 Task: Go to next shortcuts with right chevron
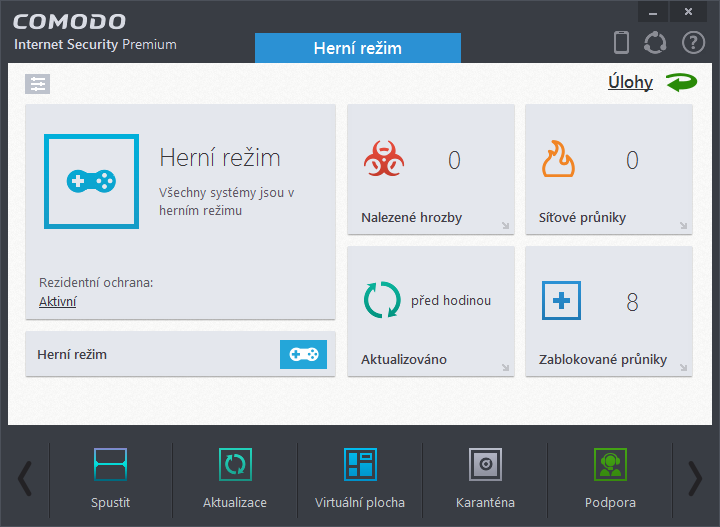695,479
